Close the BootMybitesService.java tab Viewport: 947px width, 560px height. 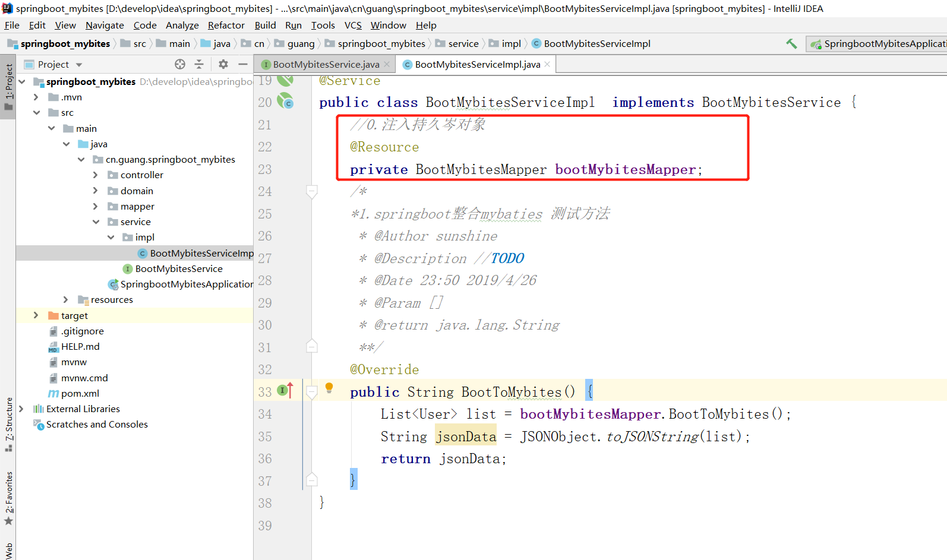tap(387, 64)
